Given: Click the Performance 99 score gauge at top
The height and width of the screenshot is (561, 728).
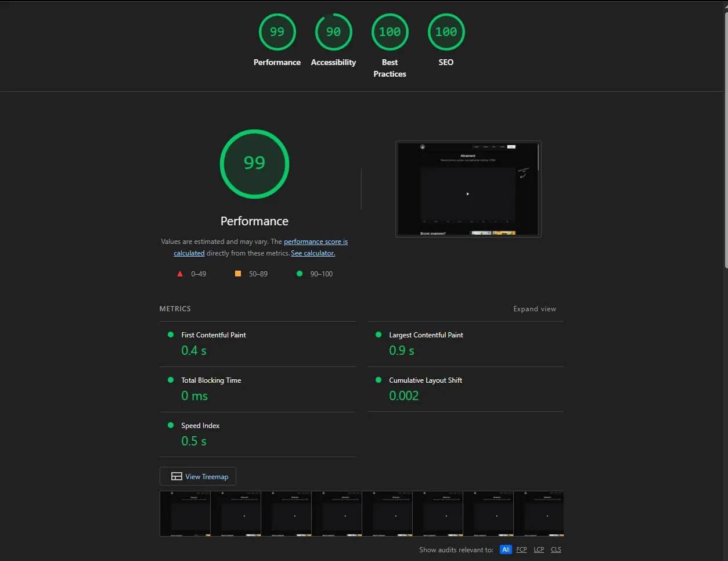Looking at the screenshot, I should (x=277, y=32).
